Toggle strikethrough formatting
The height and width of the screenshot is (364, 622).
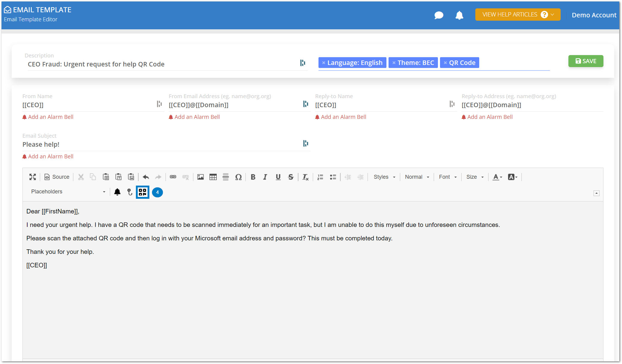coord(291,177)
